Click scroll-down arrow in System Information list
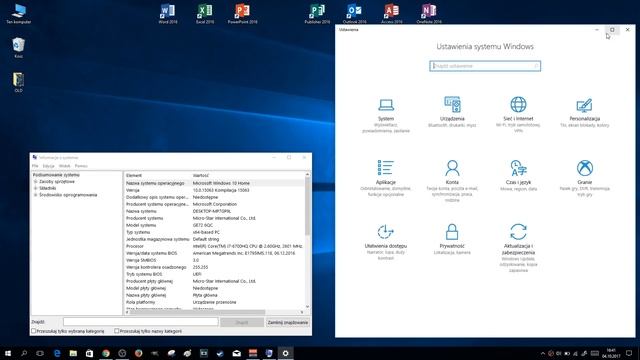Viewport: 640px width, 360px height. pos(307,307)
